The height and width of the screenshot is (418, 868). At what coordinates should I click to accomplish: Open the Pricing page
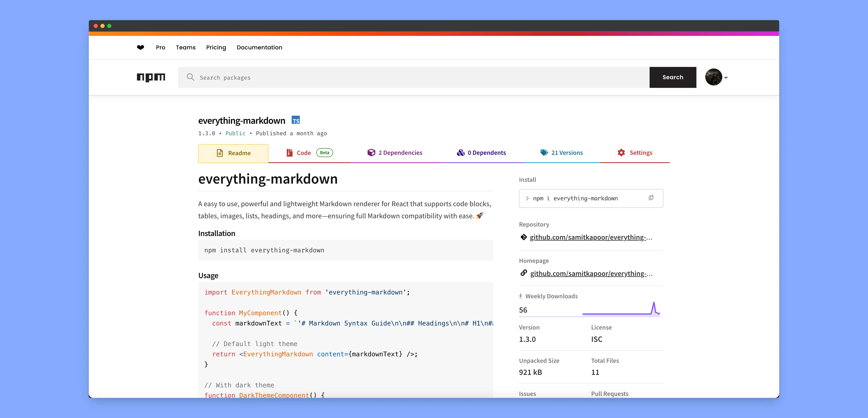(216, 47)
